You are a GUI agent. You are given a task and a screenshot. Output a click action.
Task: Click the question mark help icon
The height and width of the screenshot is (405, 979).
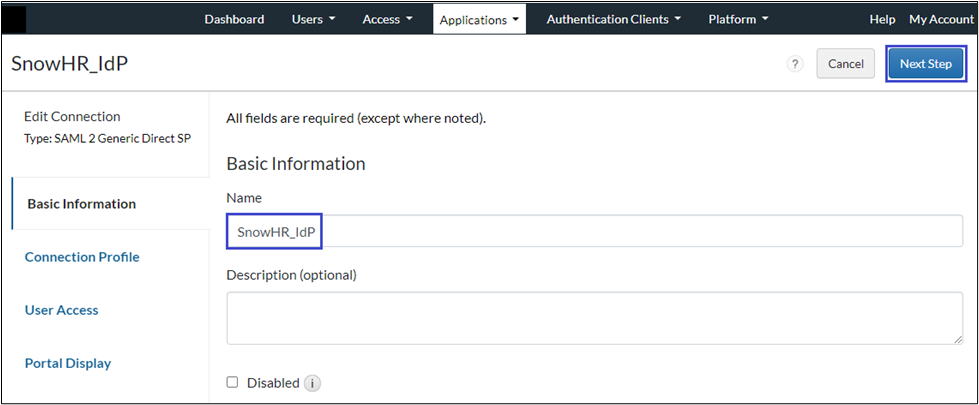795,64
